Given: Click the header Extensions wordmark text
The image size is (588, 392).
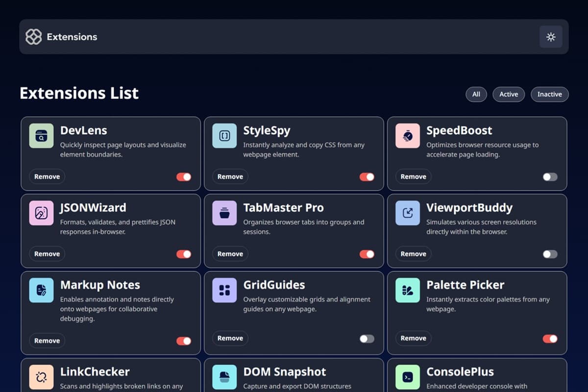Looking at the screenshot, I should click(72, 37).
